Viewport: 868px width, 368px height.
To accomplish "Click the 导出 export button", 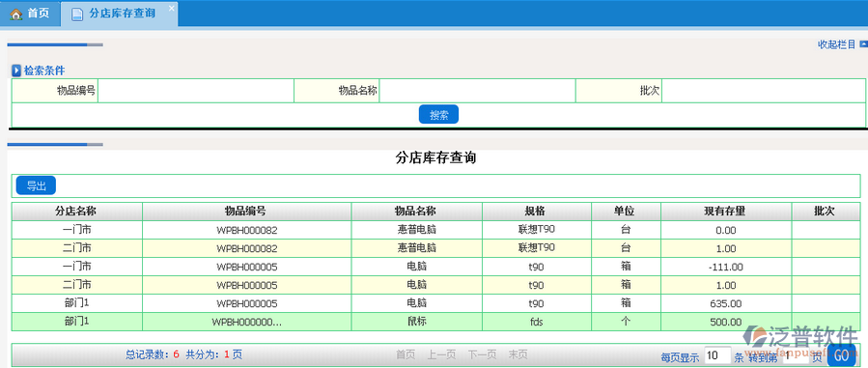I will (x=36, y=185).
